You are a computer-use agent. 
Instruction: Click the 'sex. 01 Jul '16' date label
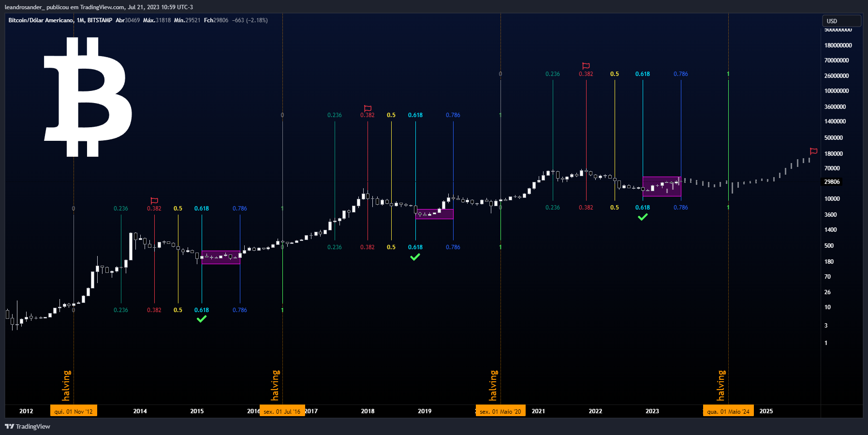(x=282, y=411)
